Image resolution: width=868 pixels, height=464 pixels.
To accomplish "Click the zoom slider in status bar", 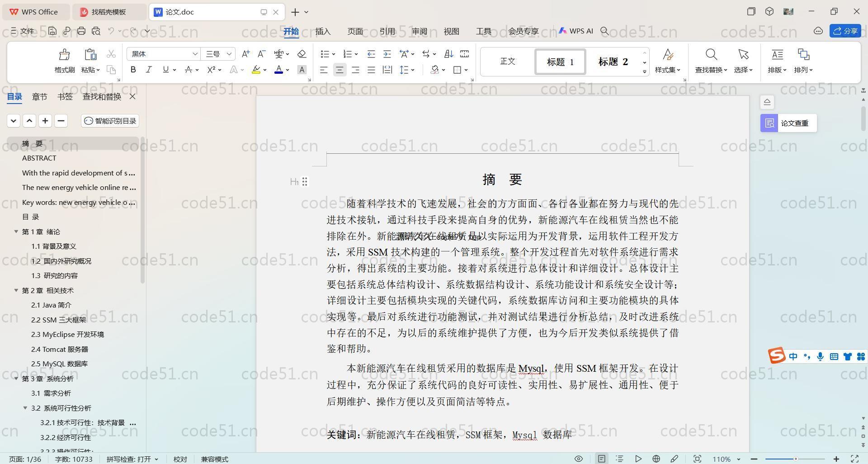I will pos(795,459).
